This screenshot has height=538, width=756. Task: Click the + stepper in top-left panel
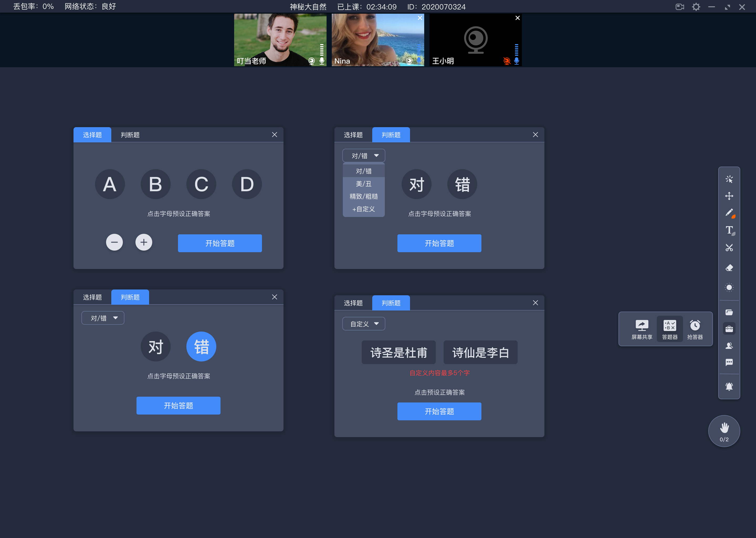pos(144,243)
